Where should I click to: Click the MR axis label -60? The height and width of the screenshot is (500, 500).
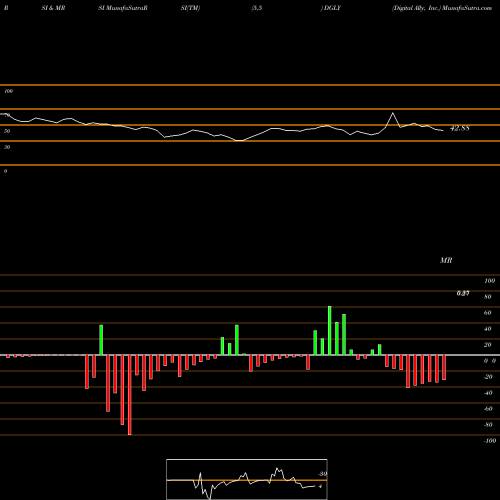(x=488, y=409)
